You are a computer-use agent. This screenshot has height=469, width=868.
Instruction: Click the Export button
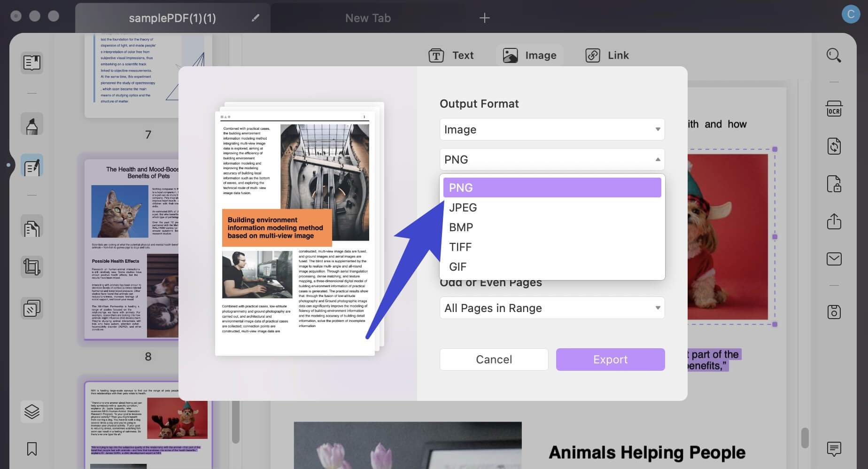610,360
